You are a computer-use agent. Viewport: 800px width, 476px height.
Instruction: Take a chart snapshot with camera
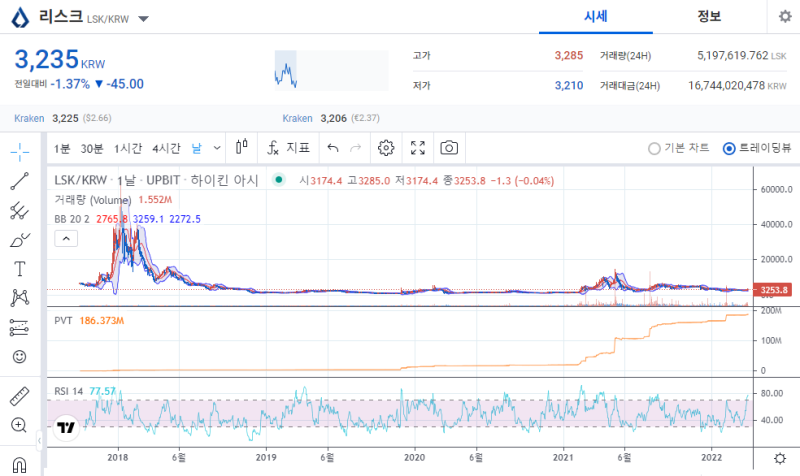click(449, 148)
